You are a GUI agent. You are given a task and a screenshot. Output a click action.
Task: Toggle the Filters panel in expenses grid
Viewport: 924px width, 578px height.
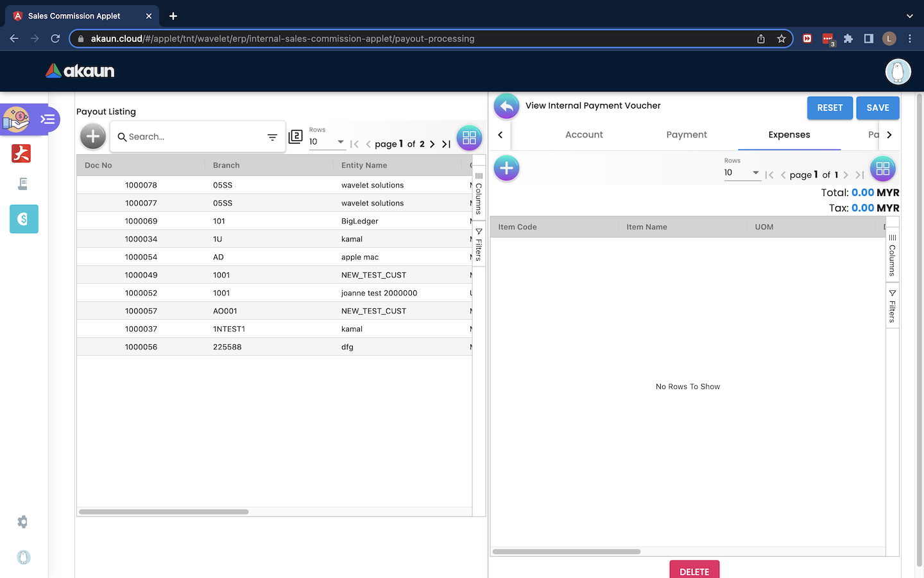892,306
